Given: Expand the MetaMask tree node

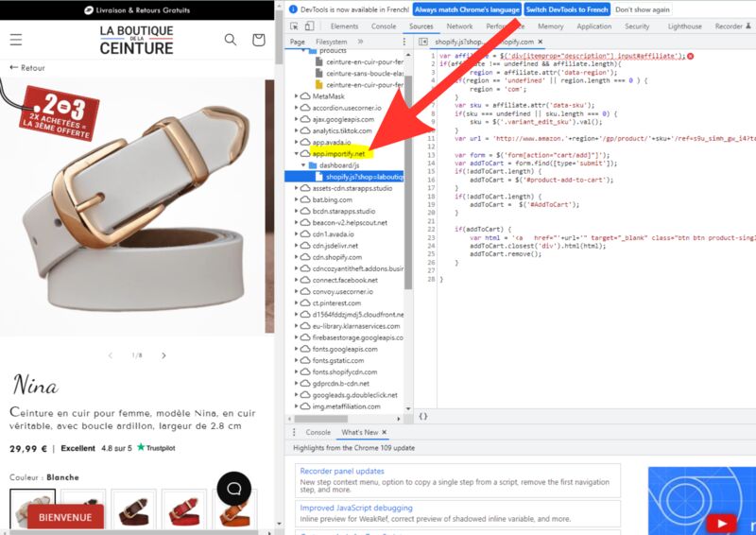Looking at the screenshot, I should click(x=296, y=96).
